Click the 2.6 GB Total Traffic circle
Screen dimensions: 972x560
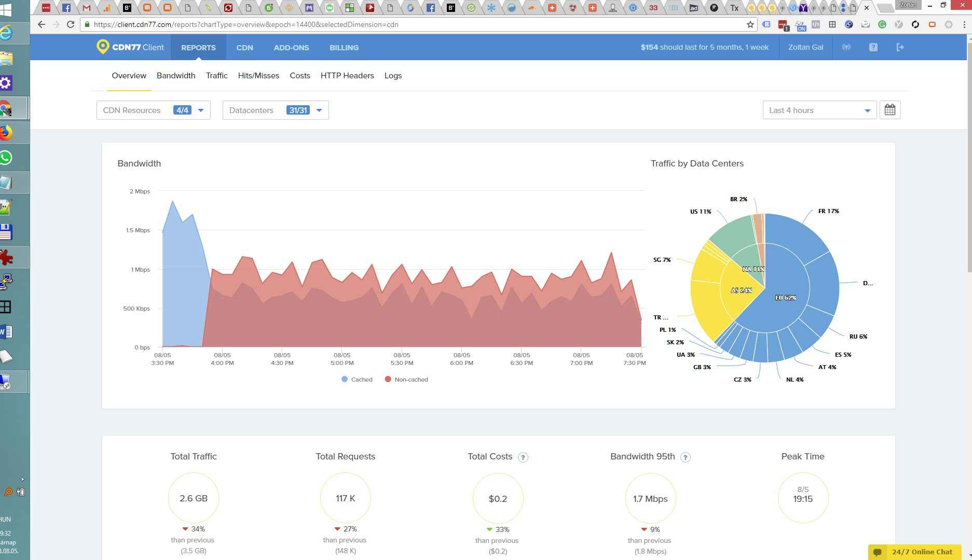(x=194, y=498)
